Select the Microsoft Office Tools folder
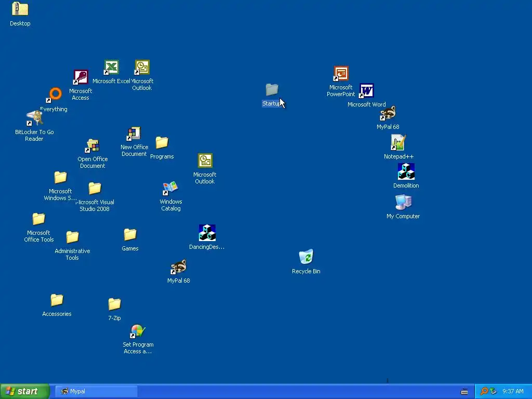 tap(38, 219)
